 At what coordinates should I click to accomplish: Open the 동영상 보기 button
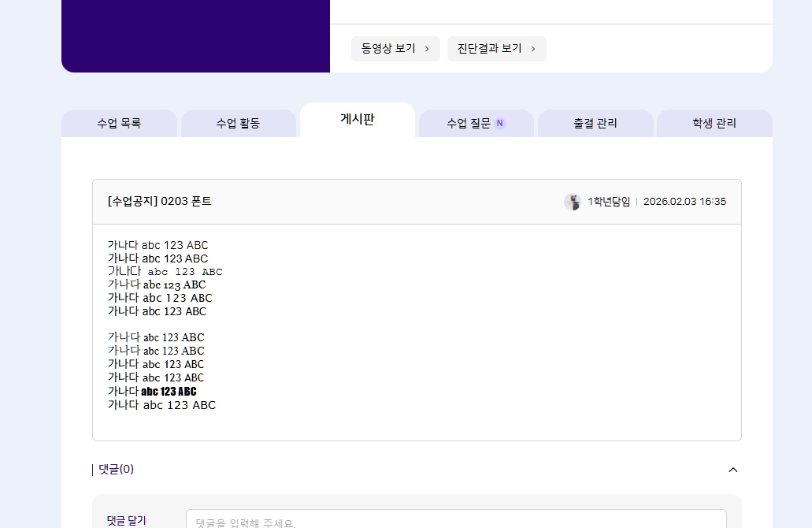point(395,49)
